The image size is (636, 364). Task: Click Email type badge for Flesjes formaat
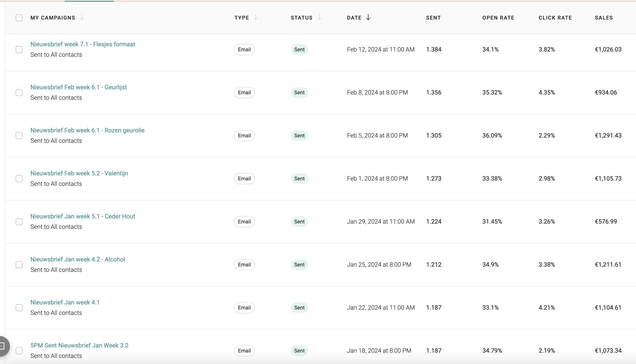(244, 50)
